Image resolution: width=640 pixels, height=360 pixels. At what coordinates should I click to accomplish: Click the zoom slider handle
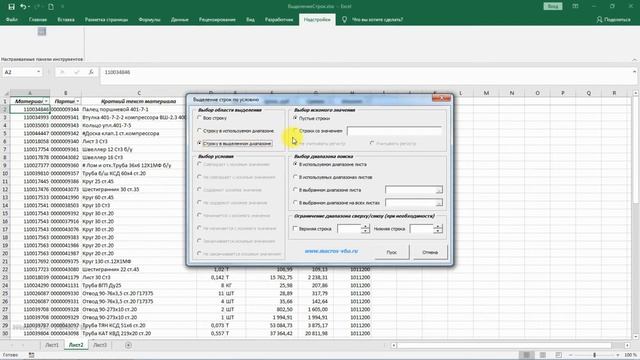594,355
